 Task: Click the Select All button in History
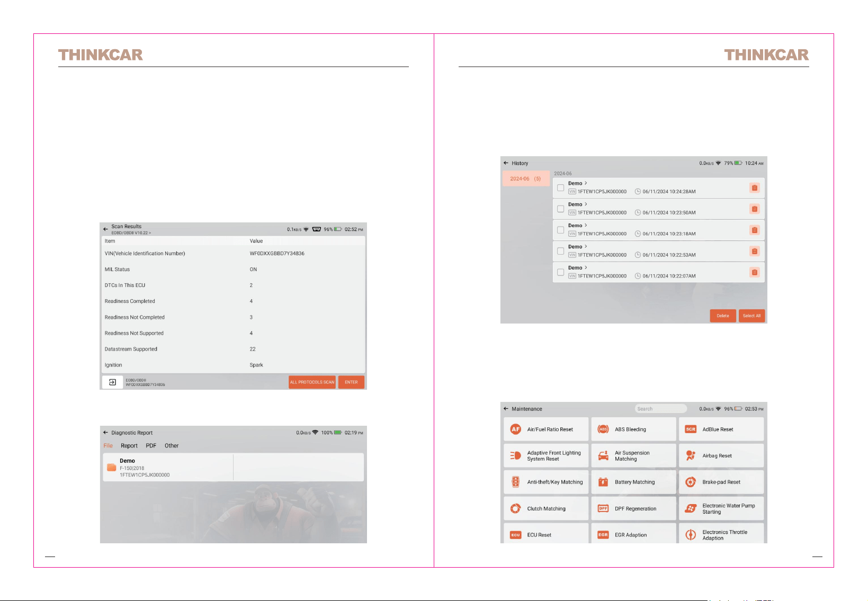pos(751,316)
